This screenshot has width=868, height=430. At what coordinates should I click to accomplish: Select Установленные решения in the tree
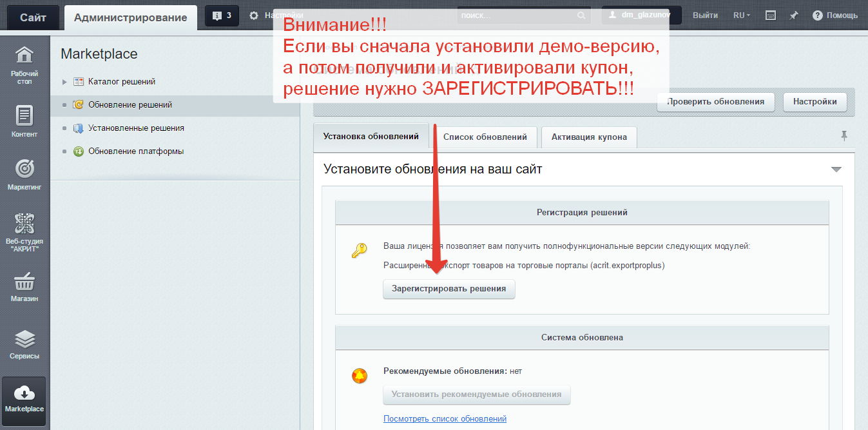tap(136, 128)
